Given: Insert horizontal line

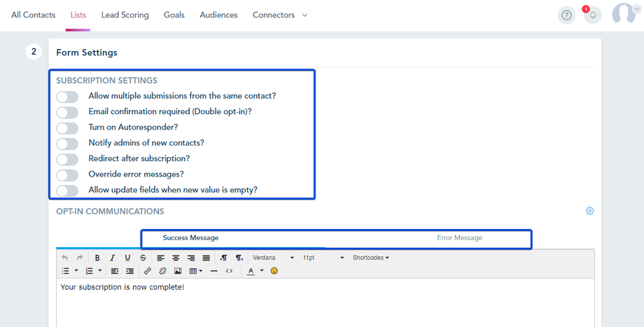Looking at the screenshot, I should tap(213, 271).
